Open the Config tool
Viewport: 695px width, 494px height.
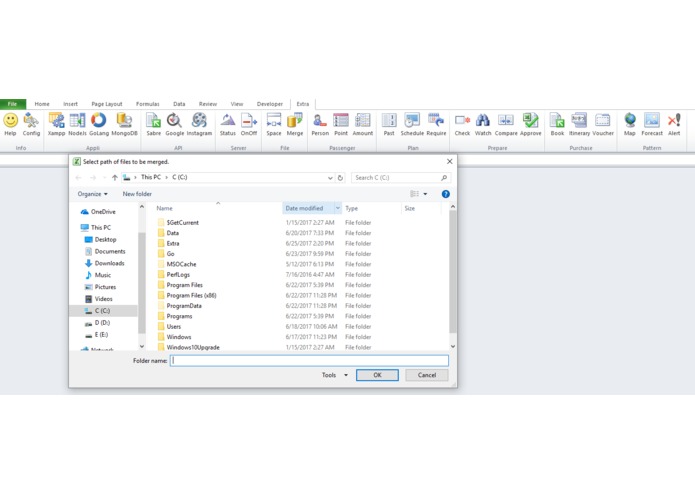[31, 120]
